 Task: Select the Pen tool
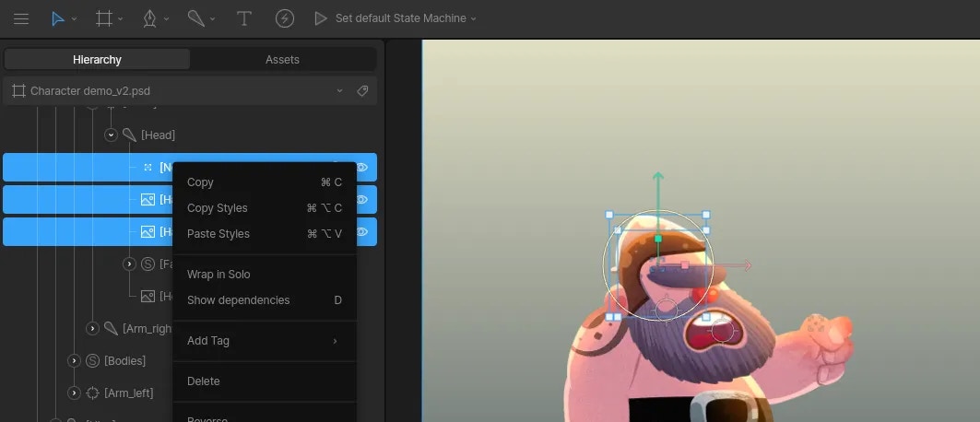pyautogui.click(x=149, y=18)
